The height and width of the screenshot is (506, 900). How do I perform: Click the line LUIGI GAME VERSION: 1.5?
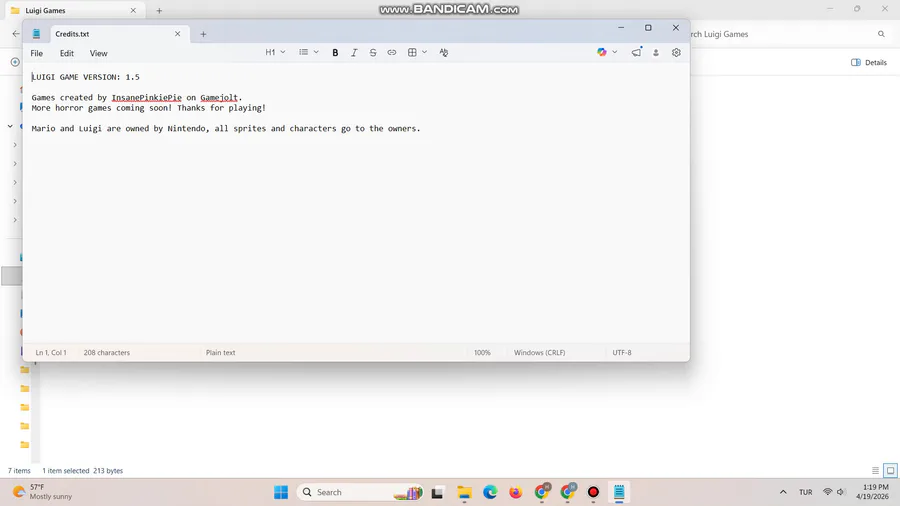click(86, 77)
